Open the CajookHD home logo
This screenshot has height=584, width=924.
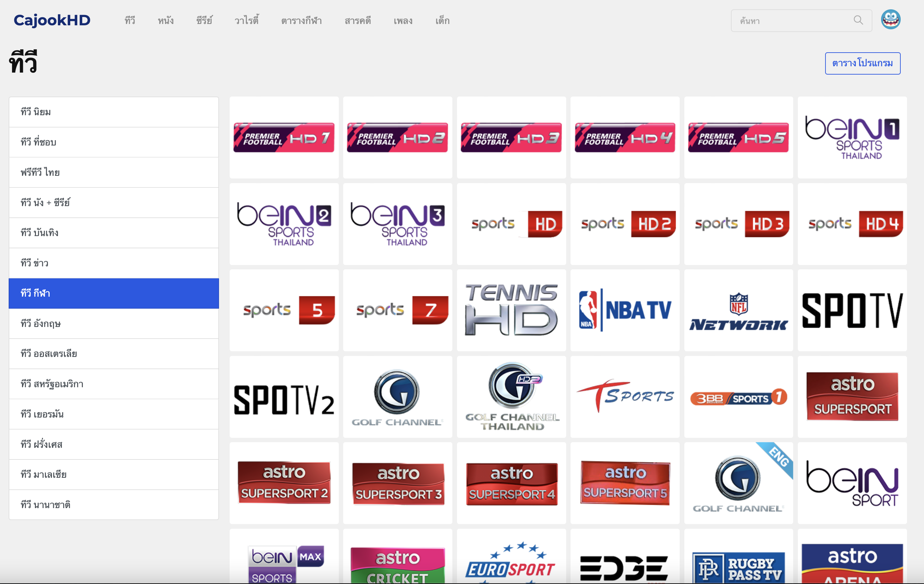(52, 20)
